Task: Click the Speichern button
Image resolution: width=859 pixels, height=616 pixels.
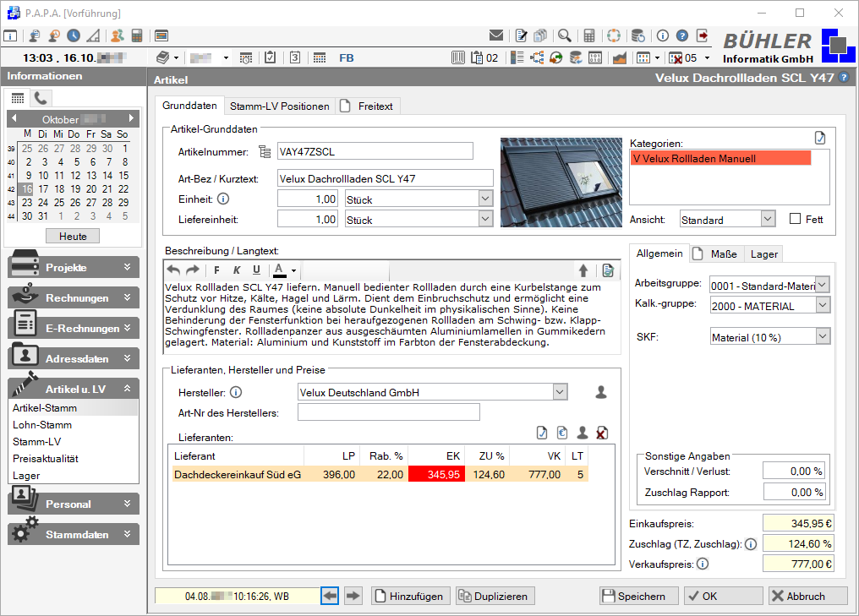Action: (639, 596)
